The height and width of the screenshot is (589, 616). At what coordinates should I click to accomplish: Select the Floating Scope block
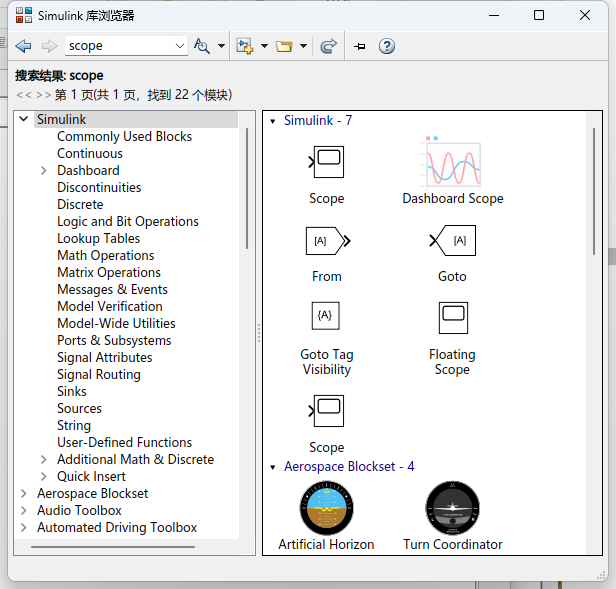[453, 318]
